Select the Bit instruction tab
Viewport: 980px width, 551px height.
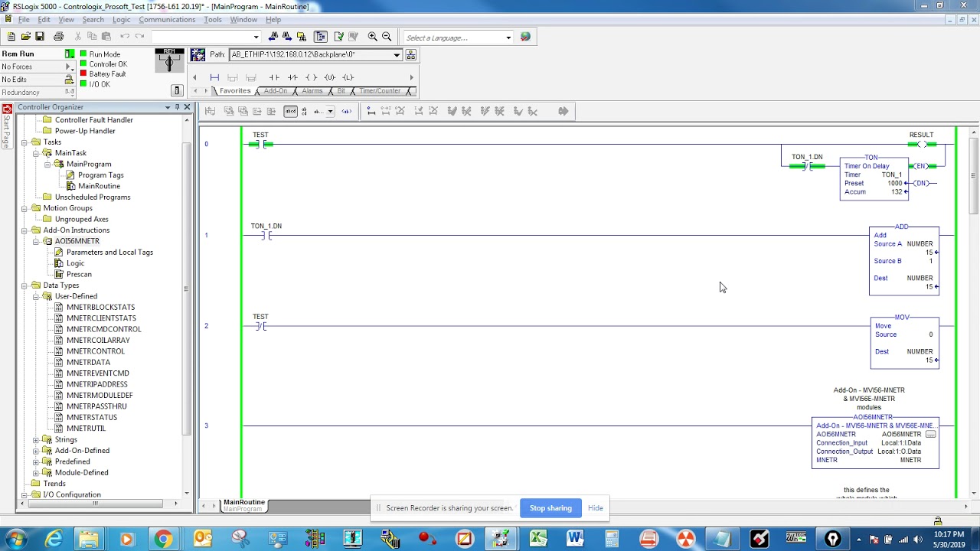[341, 91]
